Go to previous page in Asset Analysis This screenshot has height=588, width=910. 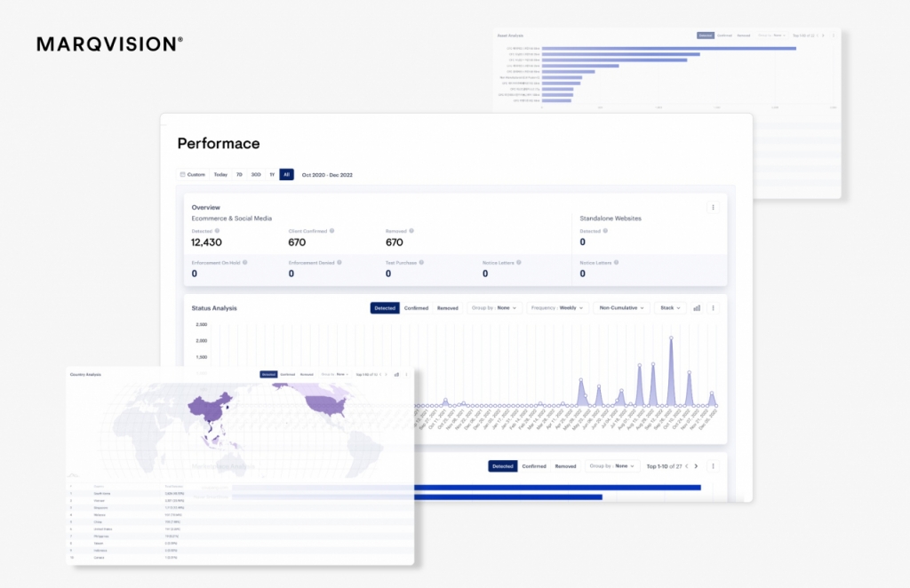click(x=818, y=36)
